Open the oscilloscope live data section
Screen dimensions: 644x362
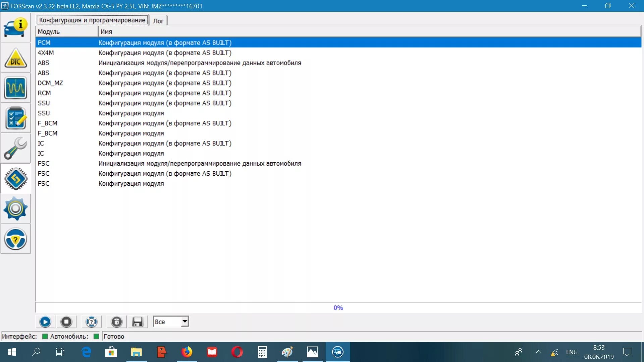click(15, 88)
